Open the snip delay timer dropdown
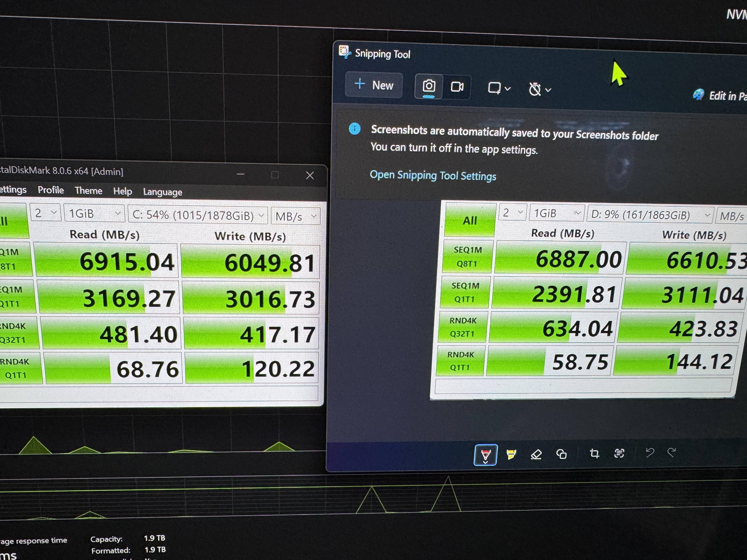Viewport: 747px width, 560px height. tap(540, 89)
